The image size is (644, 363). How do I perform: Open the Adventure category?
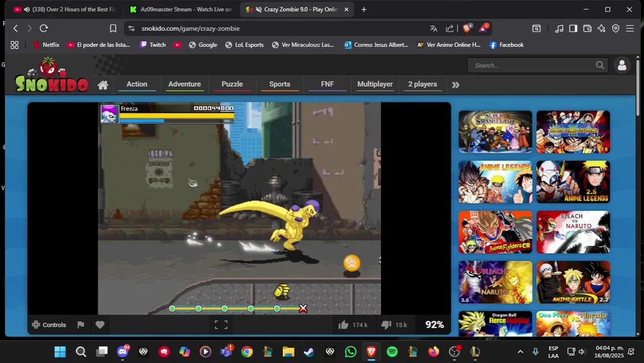pos(184,84)
